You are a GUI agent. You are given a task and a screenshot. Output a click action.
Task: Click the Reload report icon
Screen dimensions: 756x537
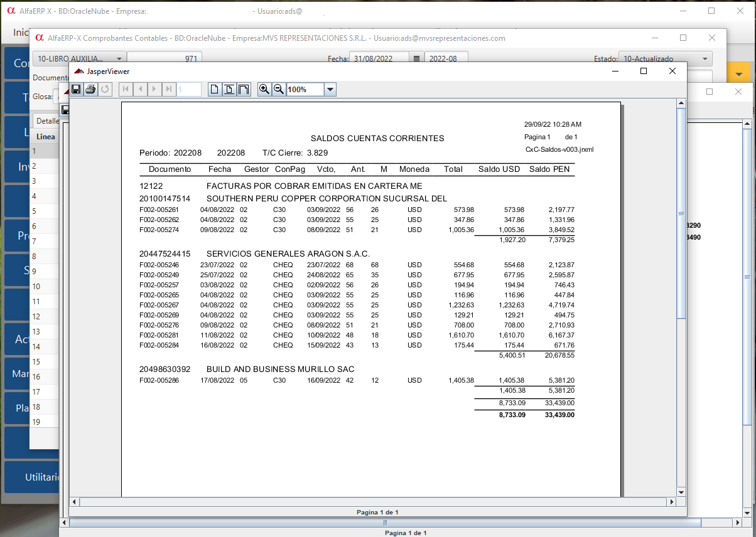[105, 90]
